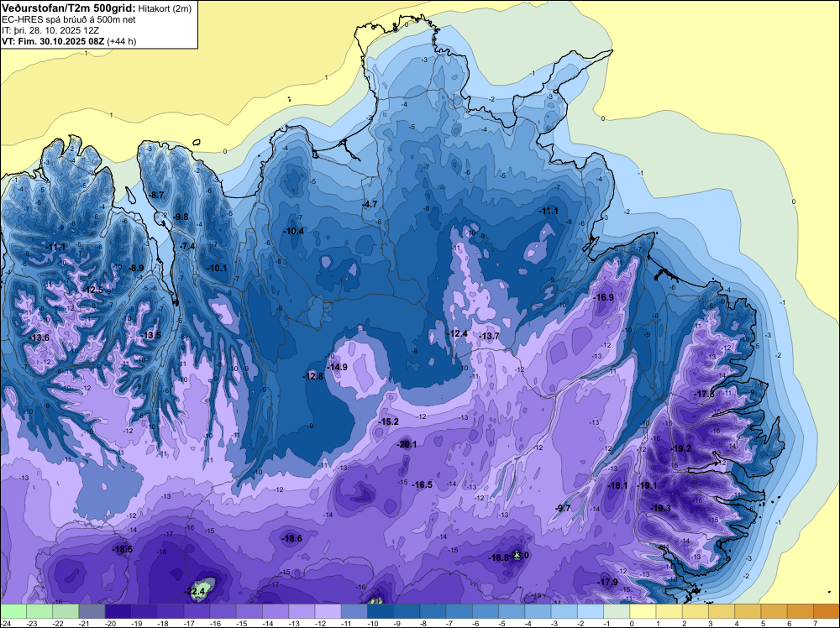Screen dimensions: 840x628
Task: Click the temperature value -16.9
Action: [604, 297]
